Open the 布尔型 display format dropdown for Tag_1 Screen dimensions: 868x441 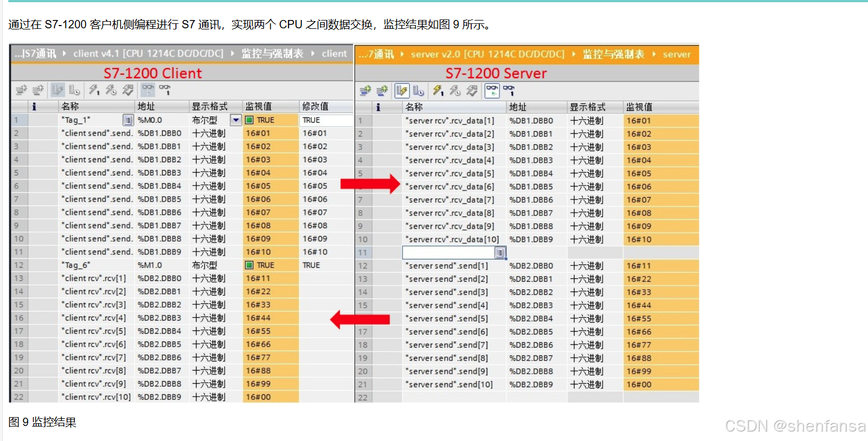tap(235, 120)
